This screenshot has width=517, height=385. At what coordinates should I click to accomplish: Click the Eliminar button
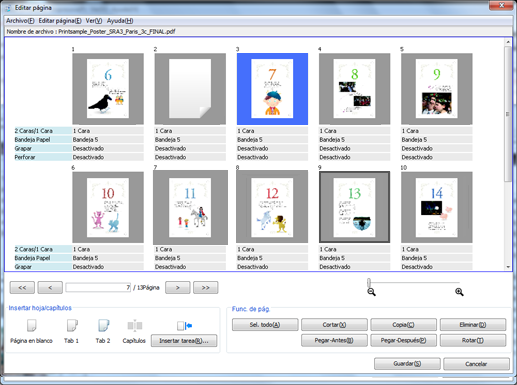point(473,324)
